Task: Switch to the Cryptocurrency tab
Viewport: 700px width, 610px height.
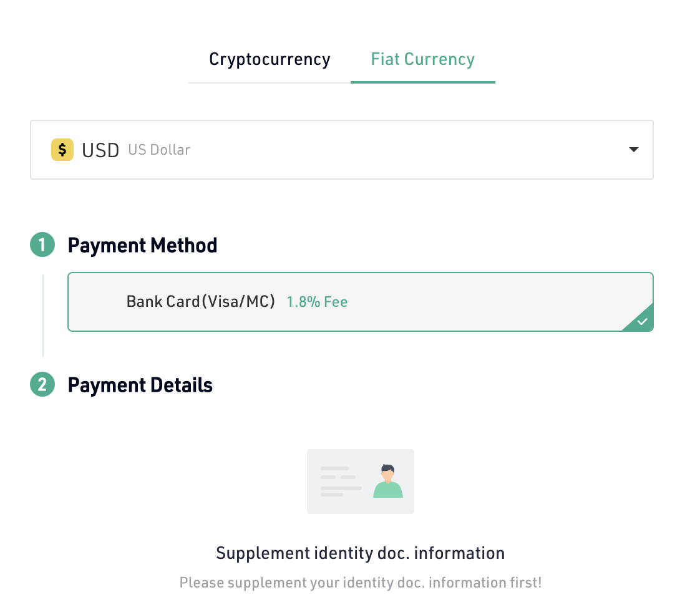Action: [x=270, y=60]
